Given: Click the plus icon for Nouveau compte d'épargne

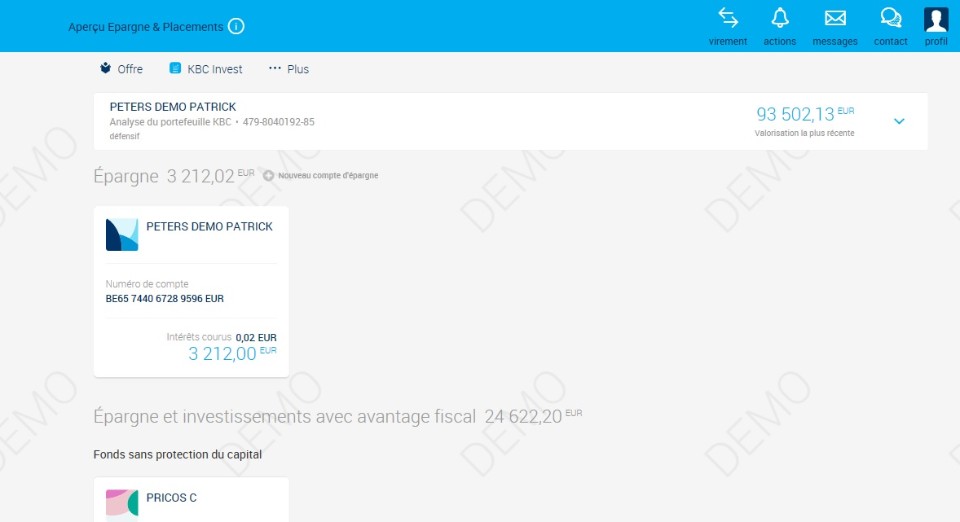Looking at the screenshot, I should click(268, 176).
